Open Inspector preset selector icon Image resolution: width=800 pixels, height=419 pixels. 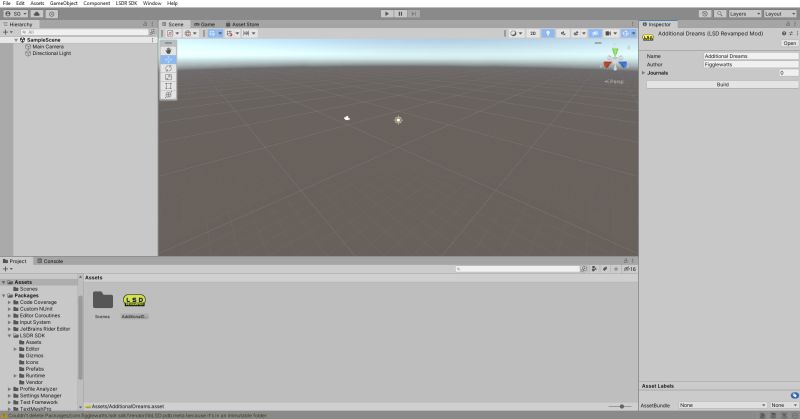791,33
